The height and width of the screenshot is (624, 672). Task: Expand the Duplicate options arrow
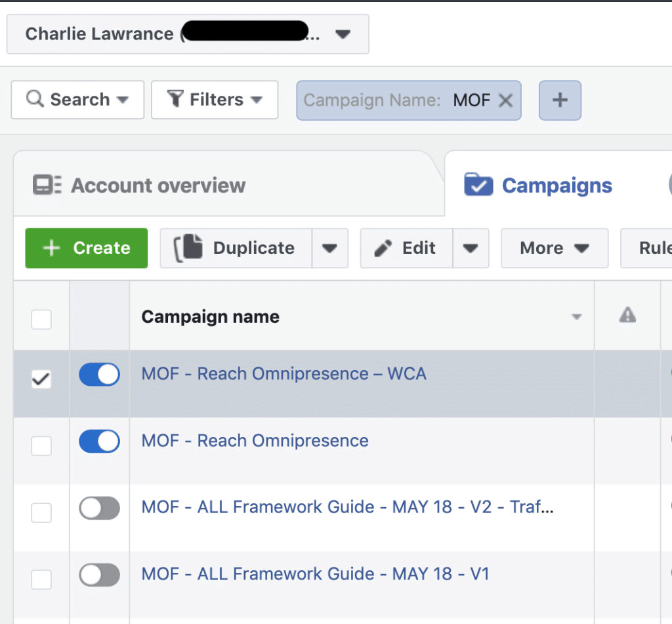[x=329, y=248]
